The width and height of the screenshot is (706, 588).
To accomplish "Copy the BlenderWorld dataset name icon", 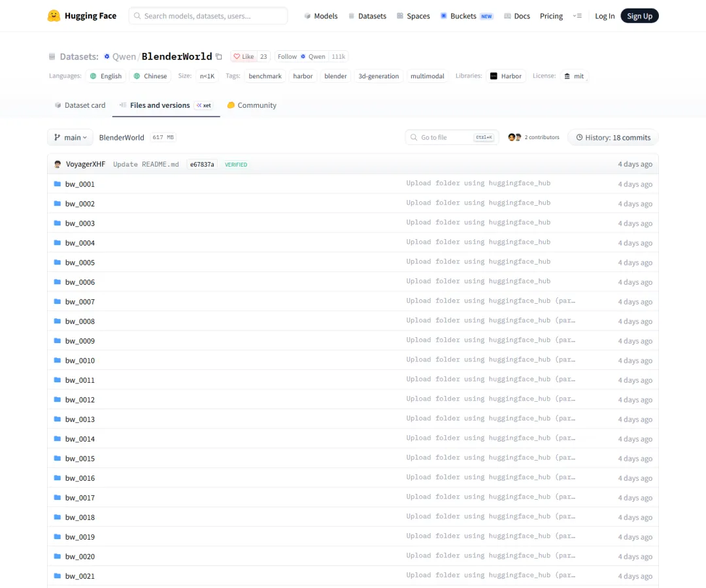I will pos(219,57).
